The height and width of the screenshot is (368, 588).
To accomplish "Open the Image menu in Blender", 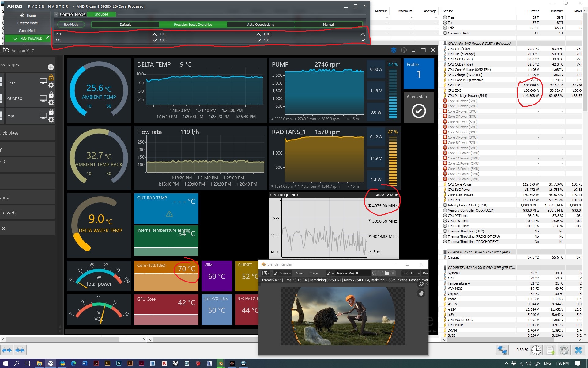I will [313, 273].
